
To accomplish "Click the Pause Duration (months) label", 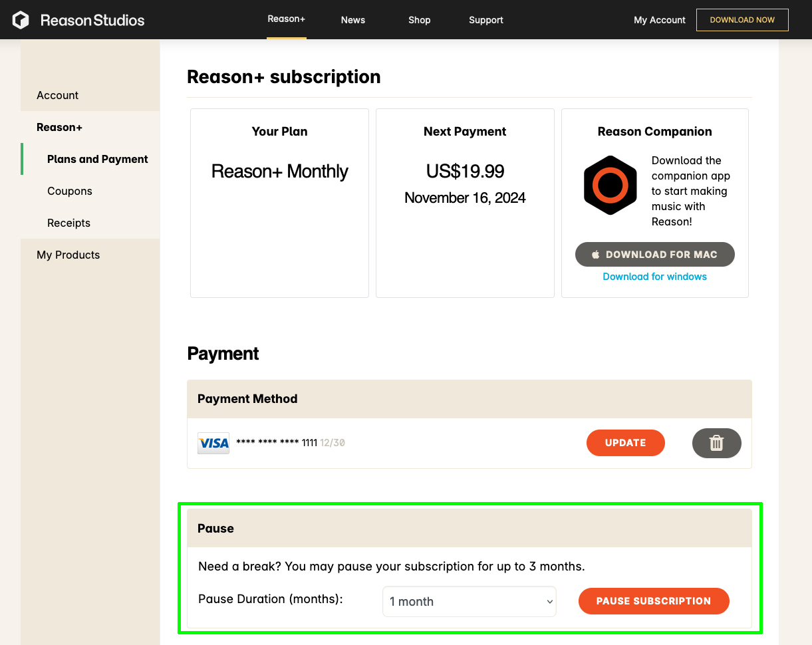I will [271, 599].
